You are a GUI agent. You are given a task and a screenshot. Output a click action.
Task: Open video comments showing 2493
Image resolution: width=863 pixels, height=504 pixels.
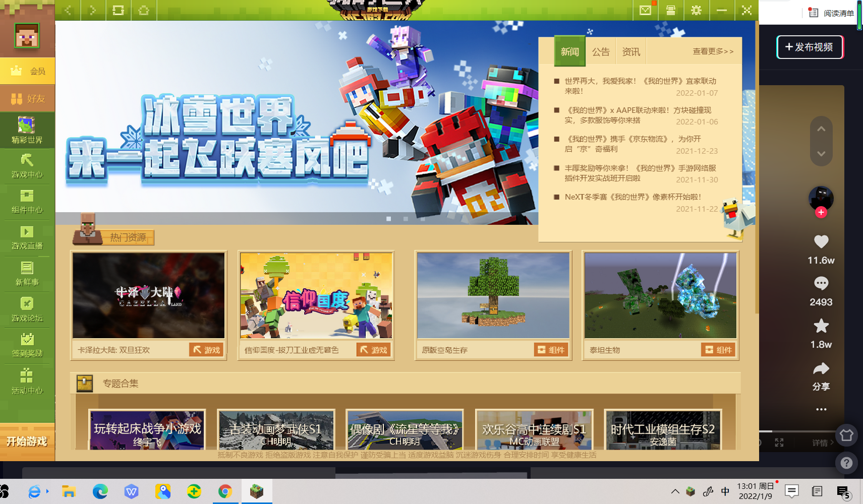coord(821,284)
